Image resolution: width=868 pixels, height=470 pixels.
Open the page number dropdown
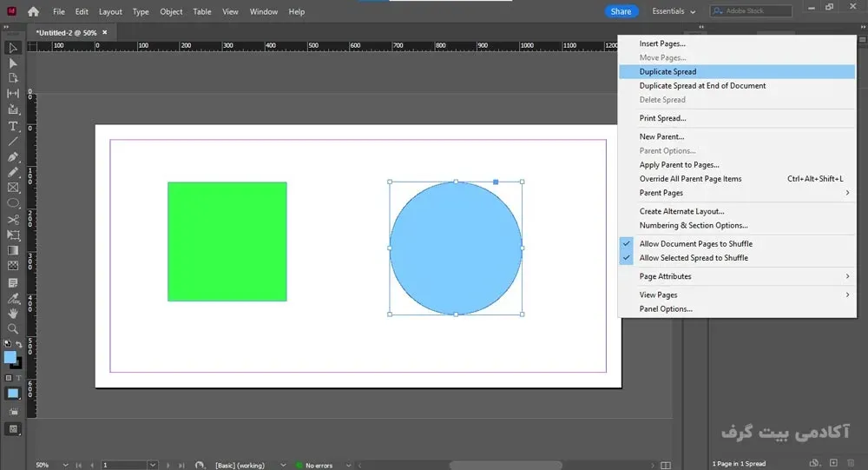[153, 465]
